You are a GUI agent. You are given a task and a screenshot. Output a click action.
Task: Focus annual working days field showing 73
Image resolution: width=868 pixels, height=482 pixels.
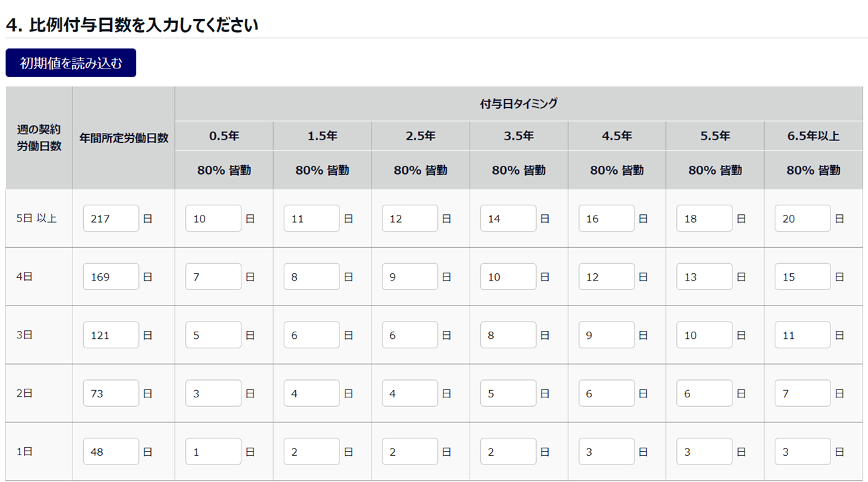[111, 393]
